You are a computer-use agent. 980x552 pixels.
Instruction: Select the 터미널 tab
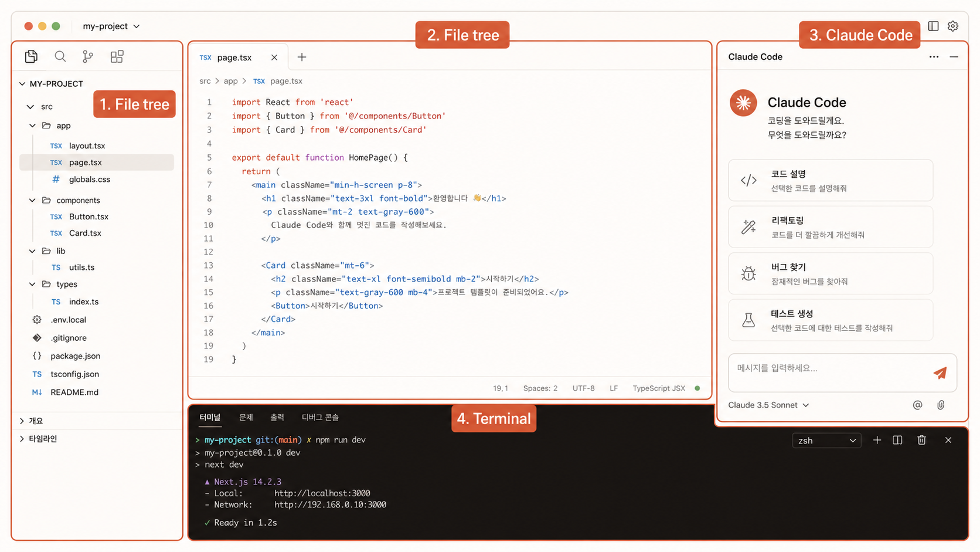(210, 418)
